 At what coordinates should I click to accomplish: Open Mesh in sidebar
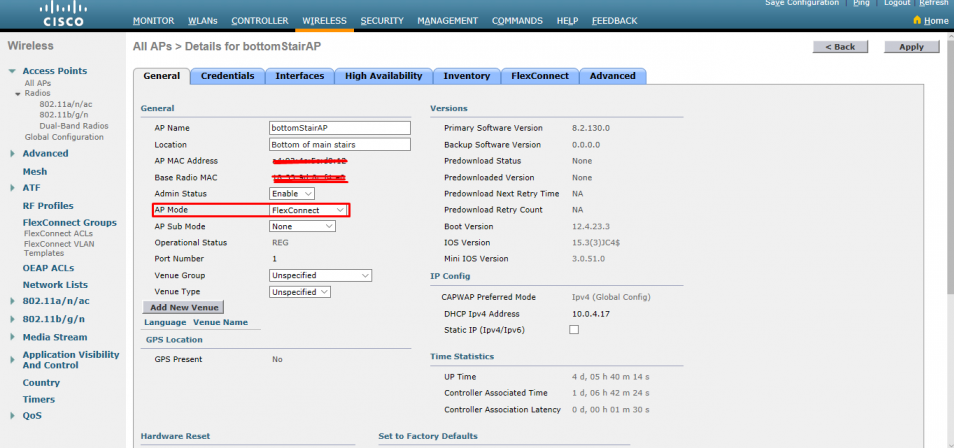[35, 172]
